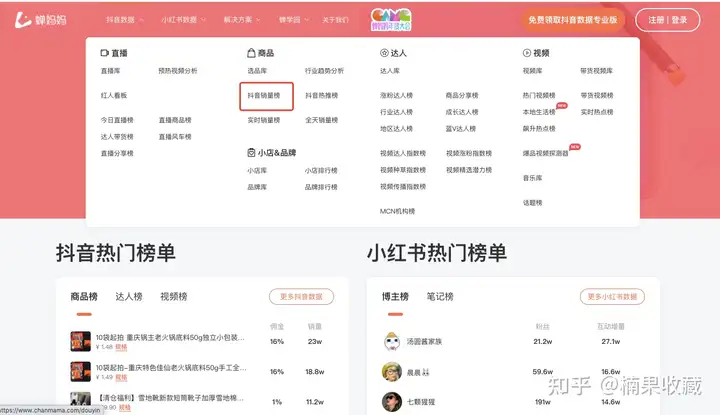This screenshot has width=720, height=415.
Task: Open 爆品视频探测器 link
Action: 546,153
